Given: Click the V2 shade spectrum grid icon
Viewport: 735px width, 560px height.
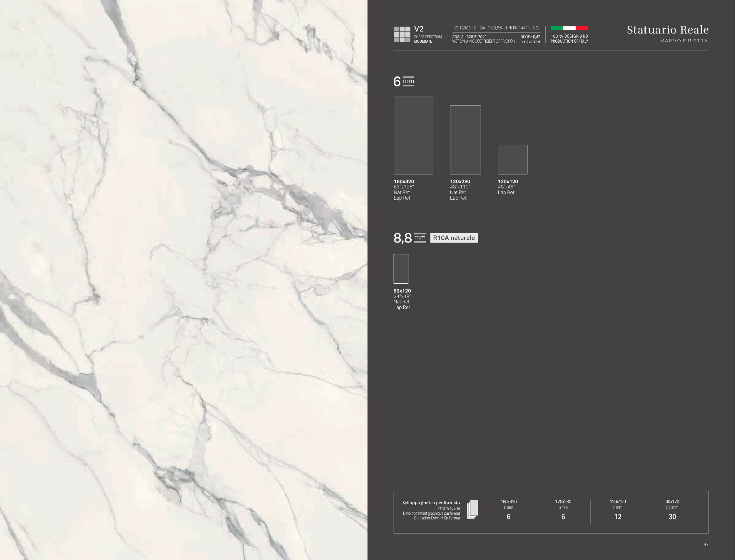Looking at the screenshot, I should (x=402, y=34).
